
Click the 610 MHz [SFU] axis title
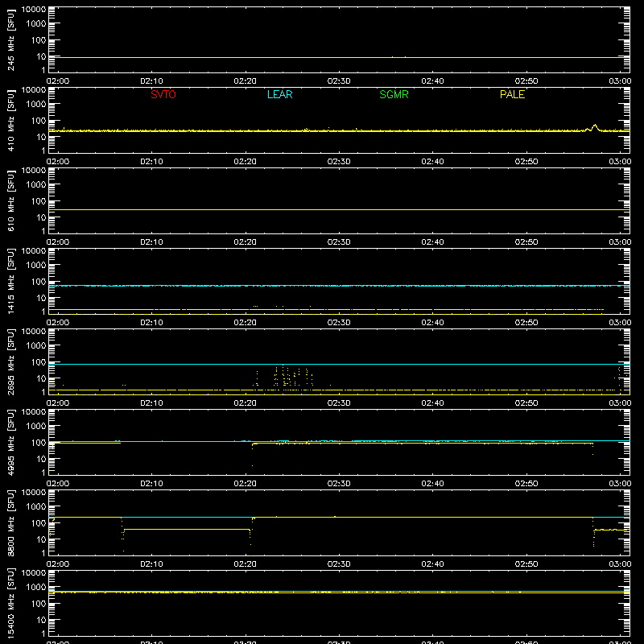point(10,201)
